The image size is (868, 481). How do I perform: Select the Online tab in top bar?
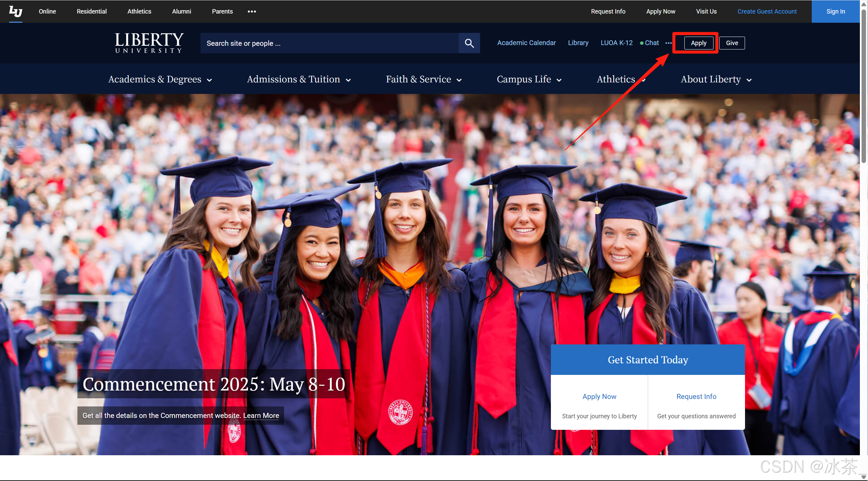(47, 12)
